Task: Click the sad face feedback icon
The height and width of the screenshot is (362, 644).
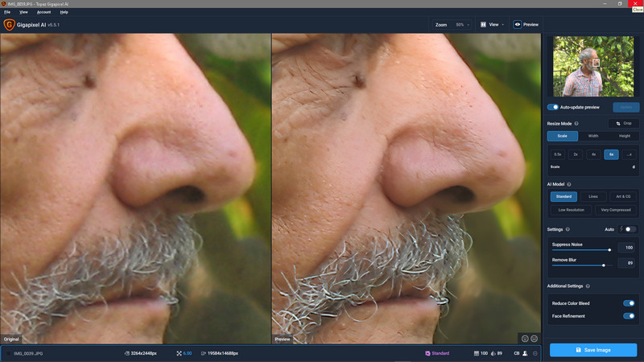Action: 535,339
